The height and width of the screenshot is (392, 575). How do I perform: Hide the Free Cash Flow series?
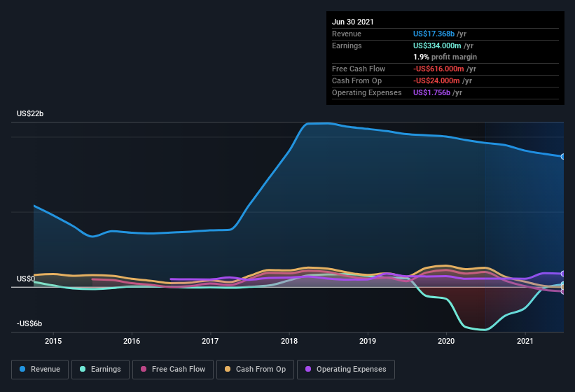click(x=173, y=370)
